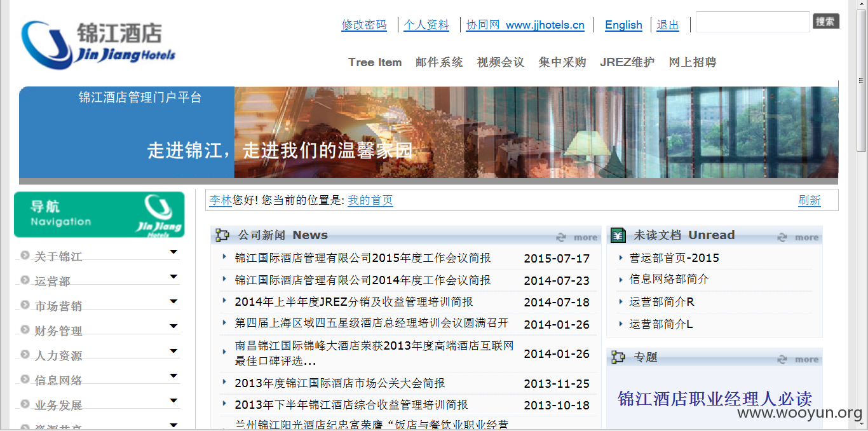Open the 视频会议 menu item
This screenshot has height=431, width=868.
coord(501,62)
